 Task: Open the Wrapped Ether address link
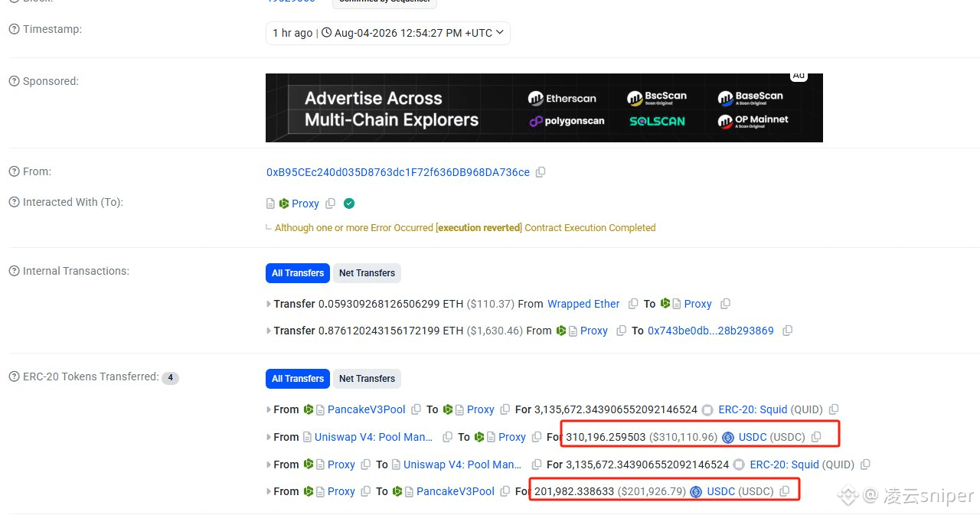click(x=583, y=304)
